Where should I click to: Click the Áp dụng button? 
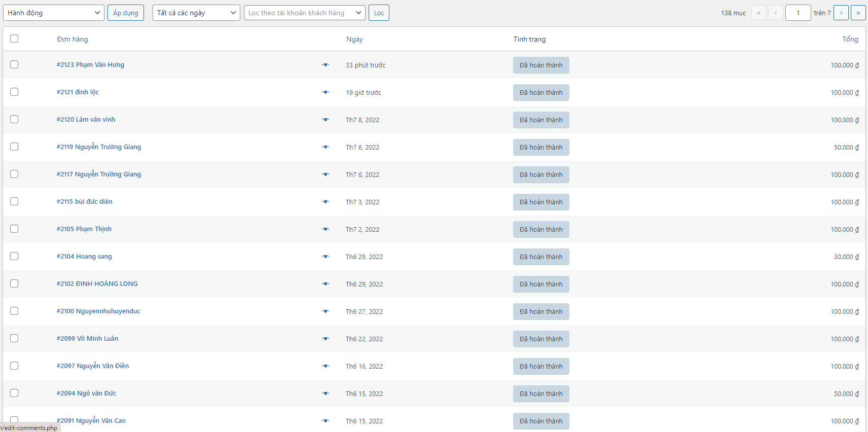coord(126,13)
